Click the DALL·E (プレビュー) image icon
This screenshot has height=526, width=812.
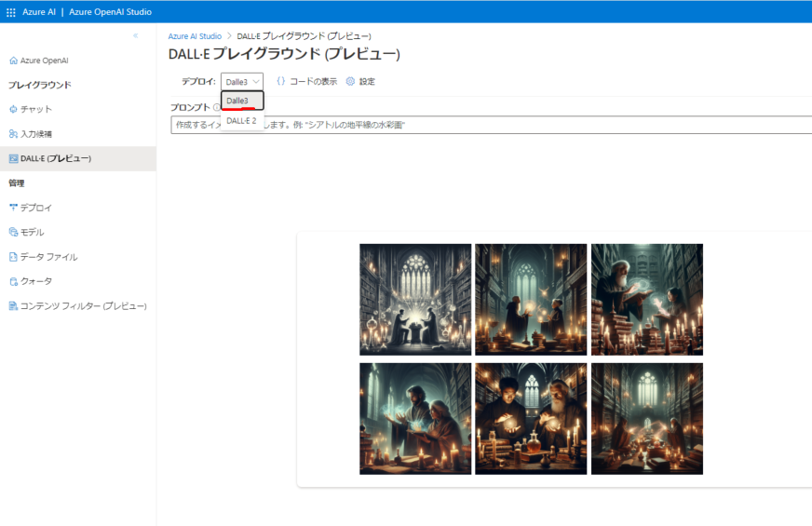pyautogui.click(x=13, y=158)
